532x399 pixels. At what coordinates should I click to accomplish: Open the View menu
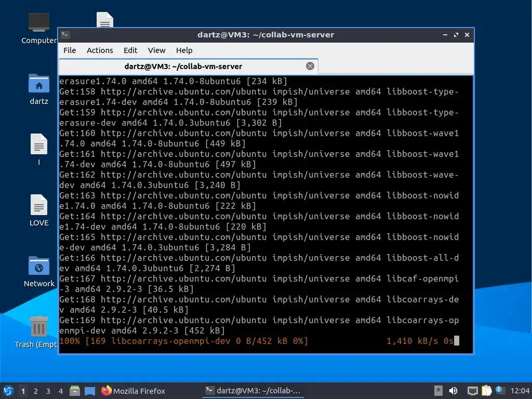pos(156,50)
